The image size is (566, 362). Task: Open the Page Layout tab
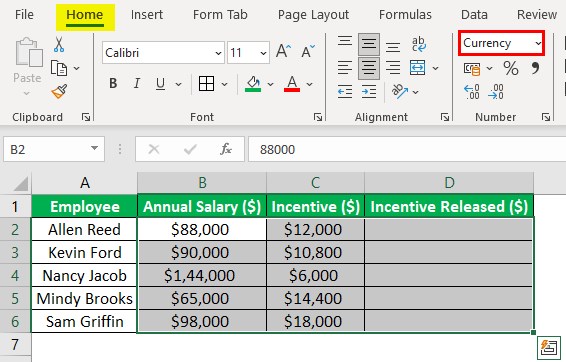(x=313, y=15)
